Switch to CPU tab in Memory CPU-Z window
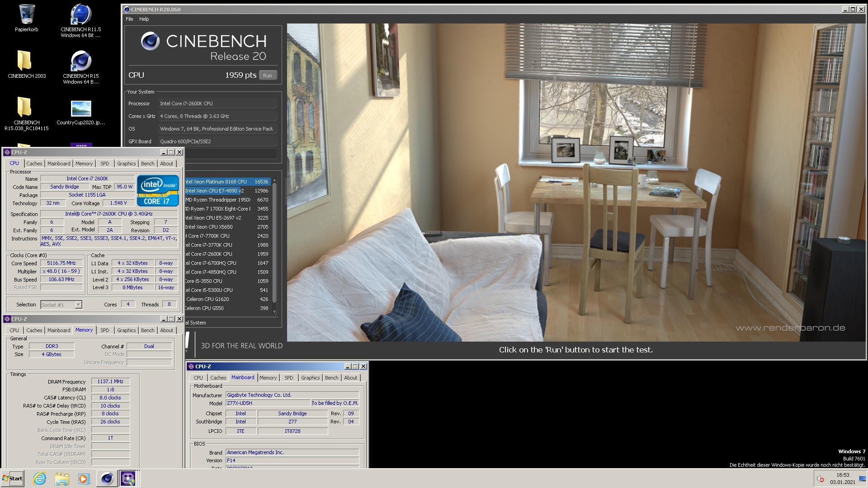Viewport: 868px width, 488px height. pyautogui.click(x=14, y=330)
